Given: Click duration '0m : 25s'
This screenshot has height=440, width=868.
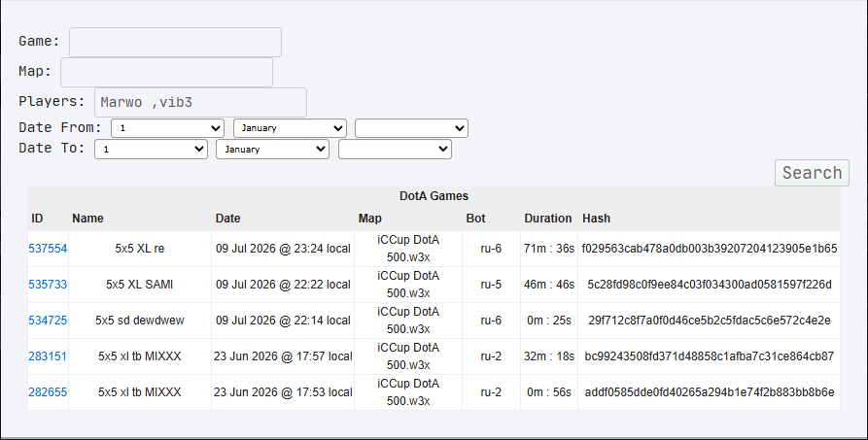Looking at the screenshot, I should (549, 321).
